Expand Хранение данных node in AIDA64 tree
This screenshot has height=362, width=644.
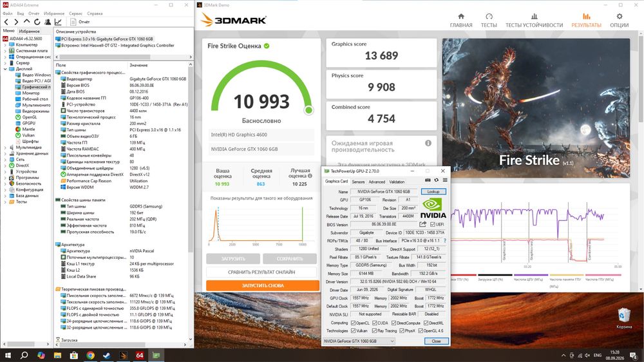pyautogui.click(x=5, y=153)
